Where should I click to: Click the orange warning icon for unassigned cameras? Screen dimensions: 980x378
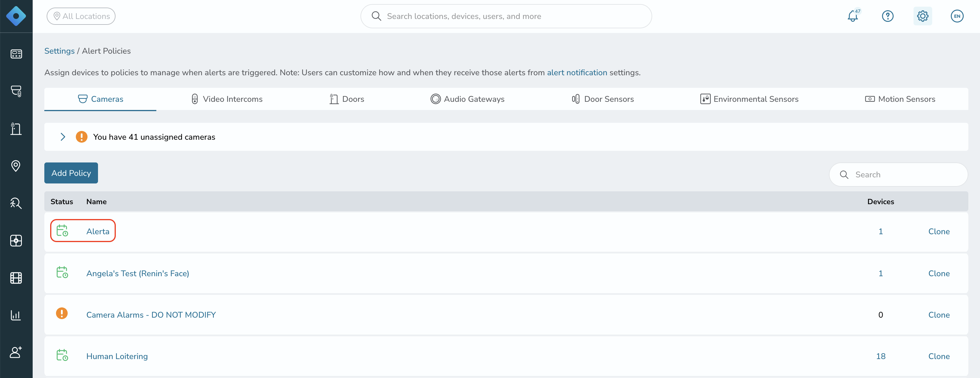click(81, 137)
